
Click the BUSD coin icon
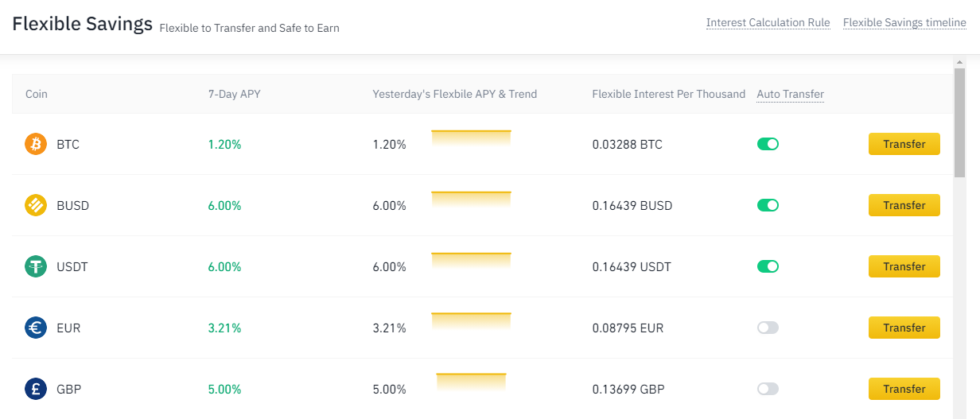36,205
